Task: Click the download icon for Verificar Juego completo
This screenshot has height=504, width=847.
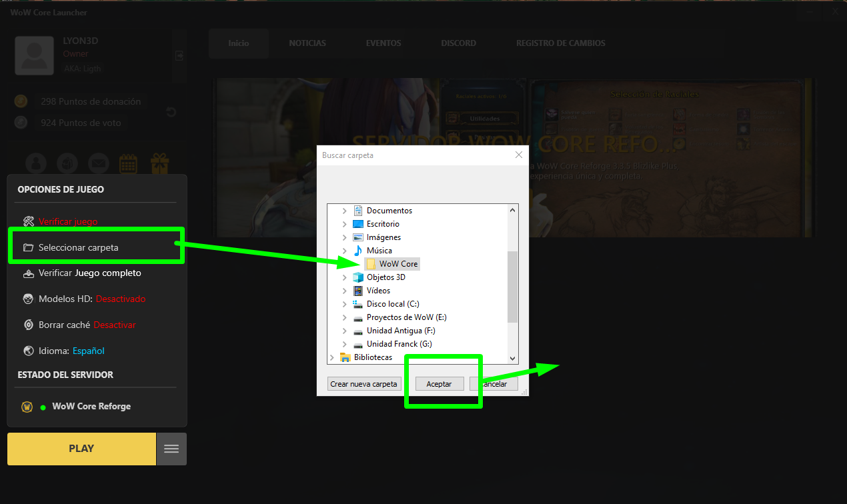Action: pos(28,273)
